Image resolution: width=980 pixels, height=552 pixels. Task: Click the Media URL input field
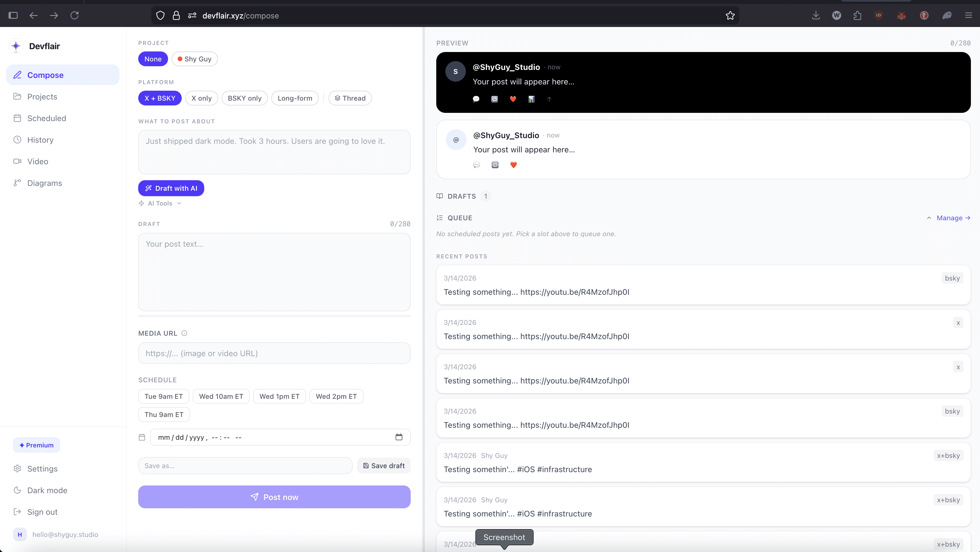coord(274,353)
